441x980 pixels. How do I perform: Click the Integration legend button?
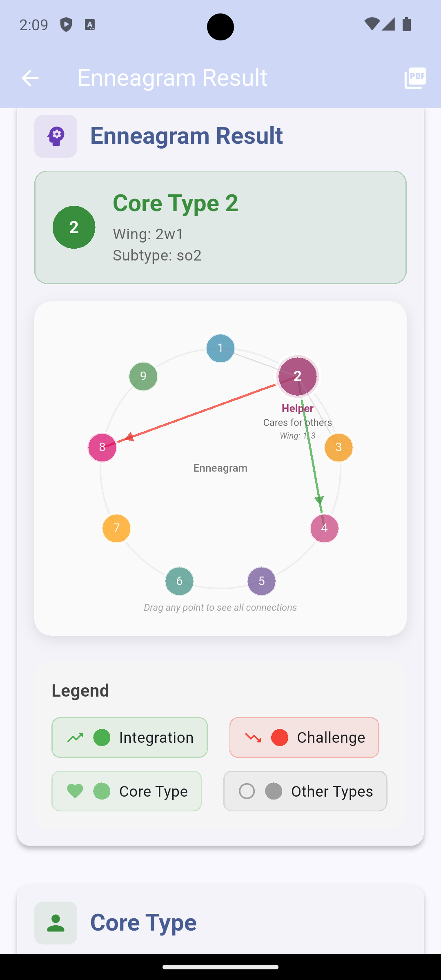coord(129,737)
